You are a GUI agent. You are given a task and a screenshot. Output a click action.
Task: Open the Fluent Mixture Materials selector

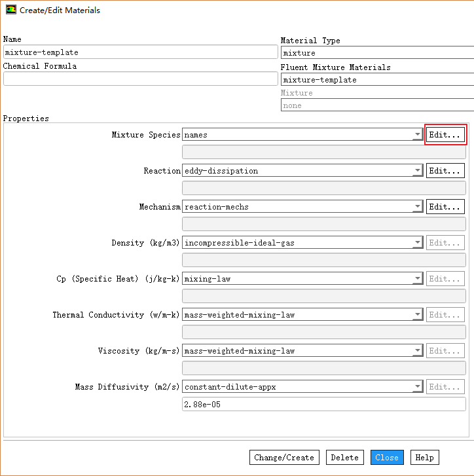click(x=377, y=80)
